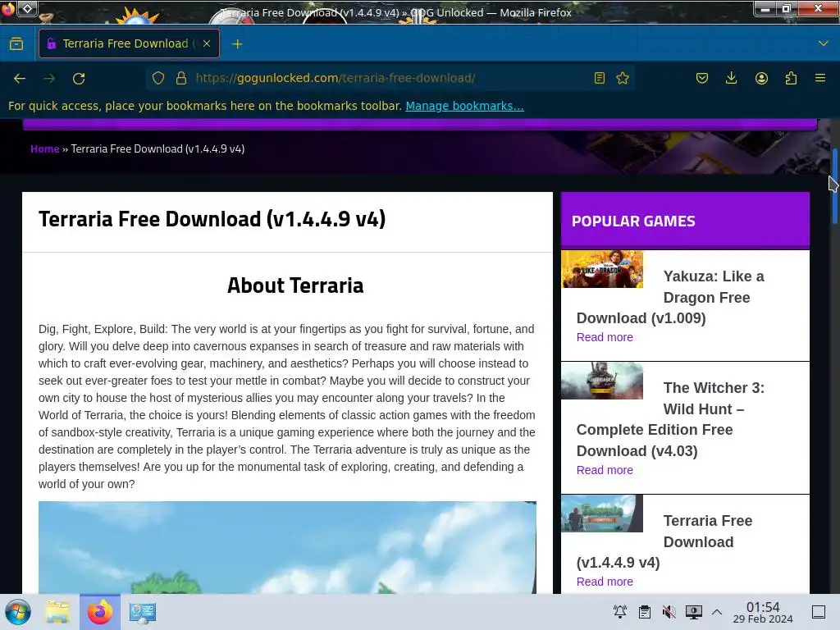Click Read more under Yakuza entry
This screenshot has width=840, height=630.
(x=605, y=337)
